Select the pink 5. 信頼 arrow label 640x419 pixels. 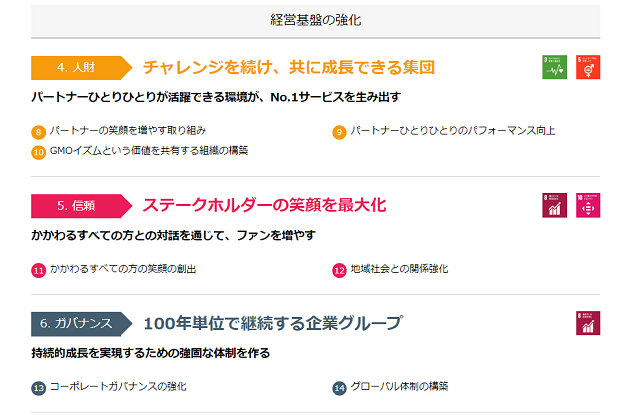(x=82, y=206)
